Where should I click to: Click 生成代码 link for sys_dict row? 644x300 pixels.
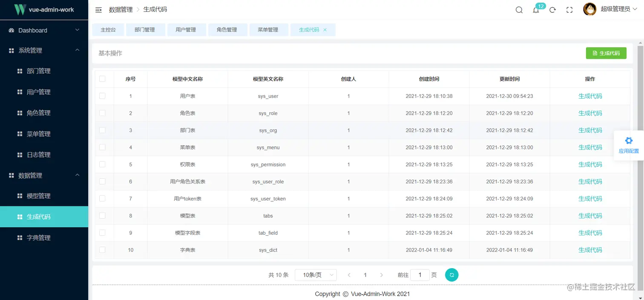coord(590,250)
